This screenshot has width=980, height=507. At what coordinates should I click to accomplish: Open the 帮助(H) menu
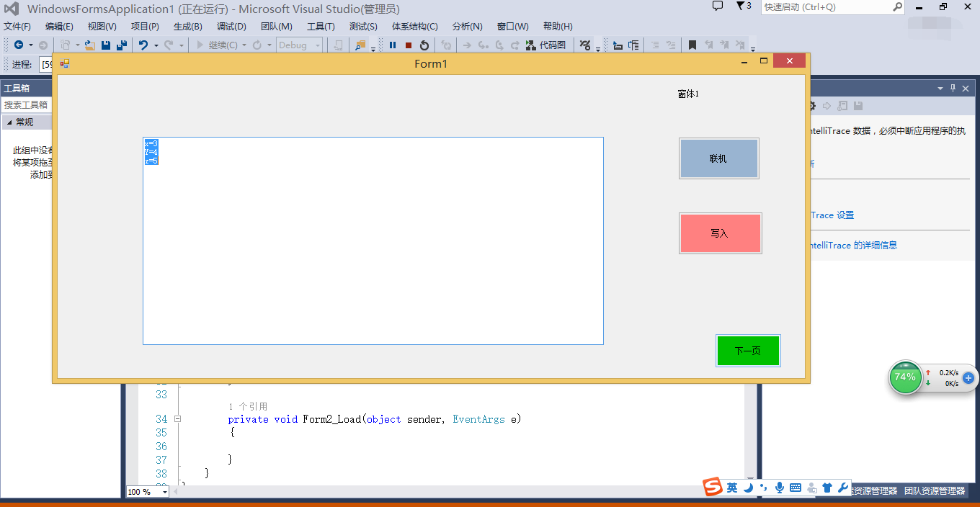(x=558, y=27)
